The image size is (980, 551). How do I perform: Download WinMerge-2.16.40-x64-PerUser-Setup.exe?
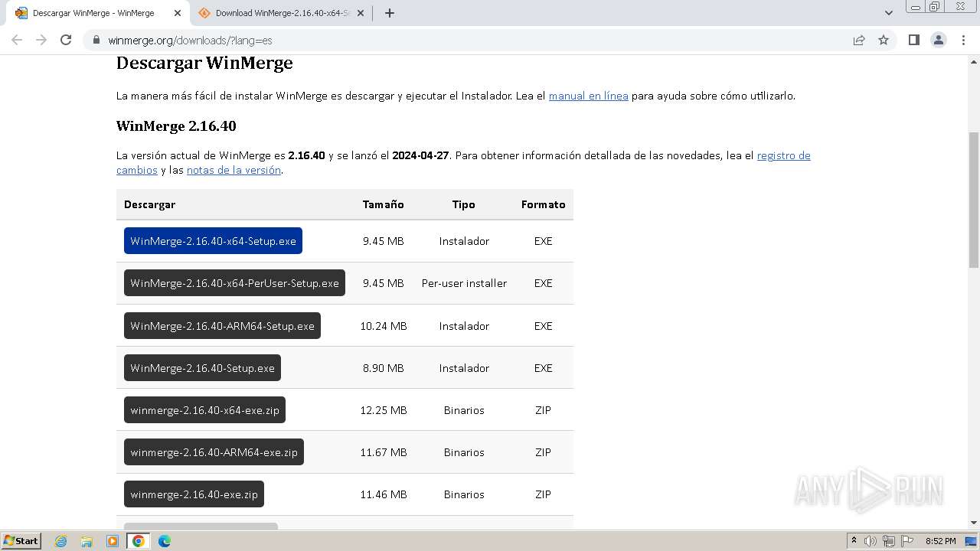click(x=234, y=283)
